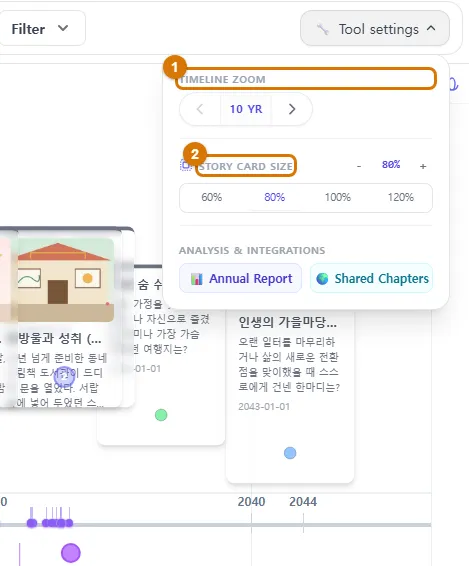This screenshot has width=469, height=566.
Task: Click the blue dot under the 2043 card
Action: coord(290,453)
